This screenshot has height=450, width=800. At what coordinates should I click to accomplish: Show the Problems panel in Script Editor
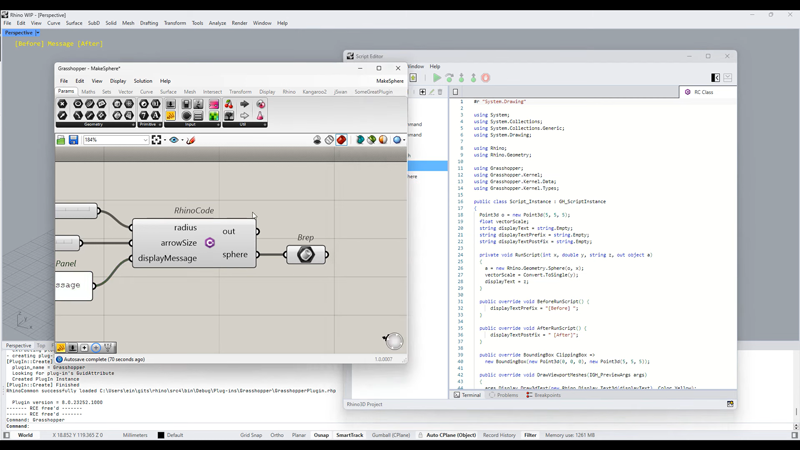503,395
